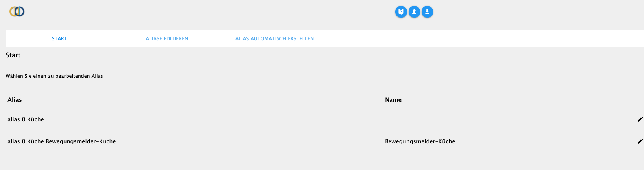Viewport: 644px width, 170px height.
Task: Select the alias.0.Küche row entry
Action: 26,119
